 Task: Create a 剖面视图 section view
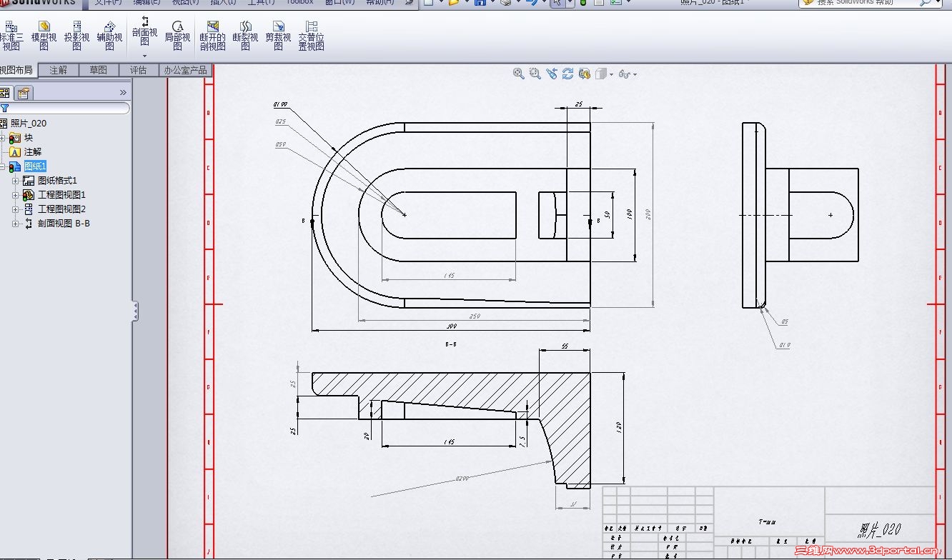pos(144,31)
